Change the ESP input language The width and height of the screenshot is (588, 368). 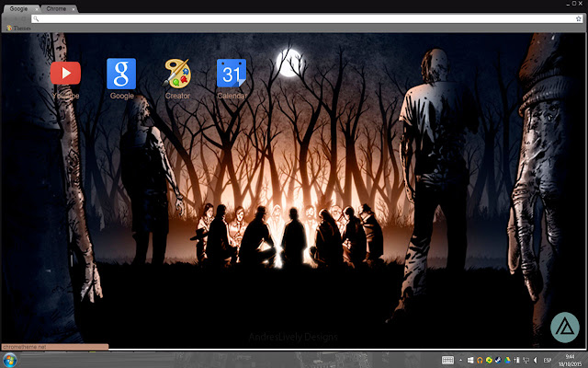[x=548, y=361]
